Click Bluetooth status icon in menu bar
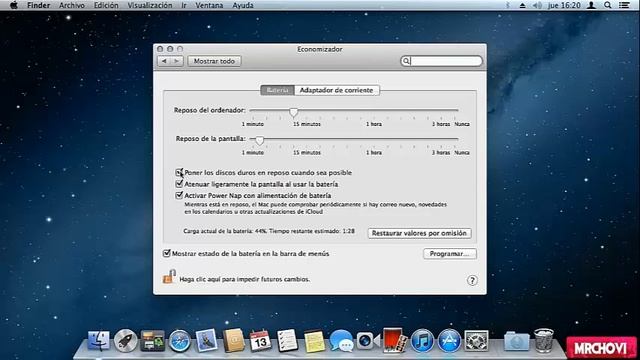Image resolution: width=640 pixels, height=360 pixels. (x=508, y=5)
